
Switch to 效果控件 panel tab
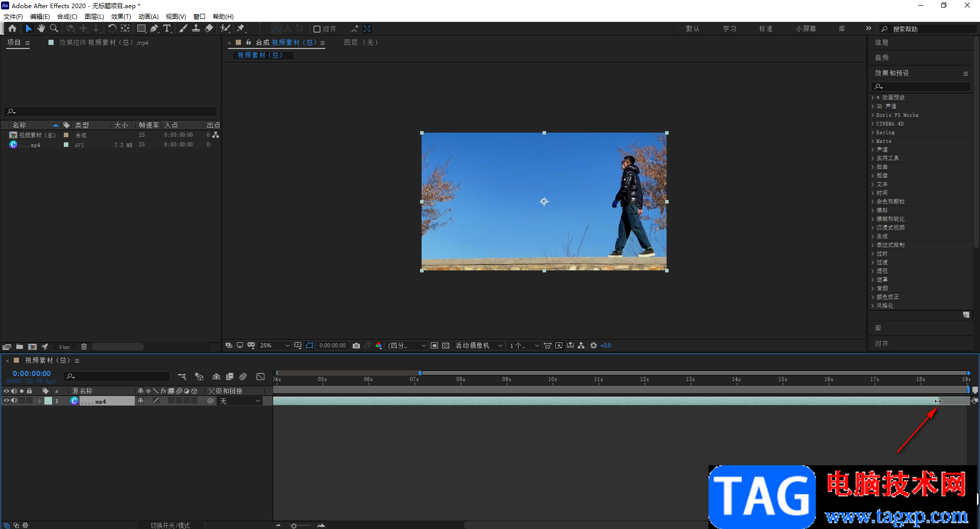tap(104, 43)
